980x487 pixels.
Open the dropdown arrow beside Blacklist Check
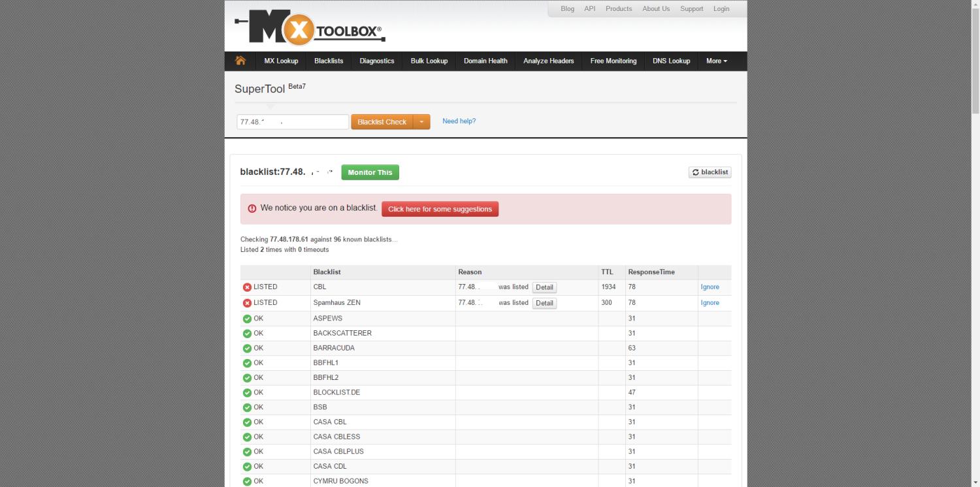tap(421, 122)
